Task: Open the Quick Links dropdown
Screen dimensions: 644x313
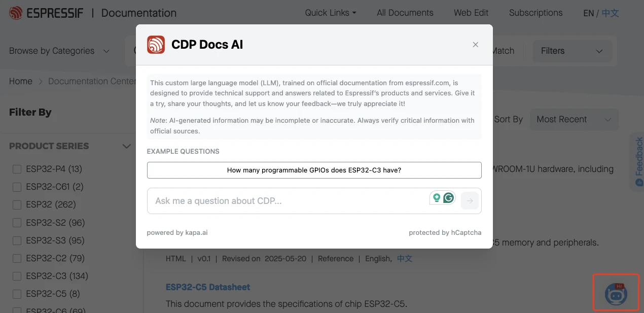Action: pyautogui.click(x=330, y=13)
